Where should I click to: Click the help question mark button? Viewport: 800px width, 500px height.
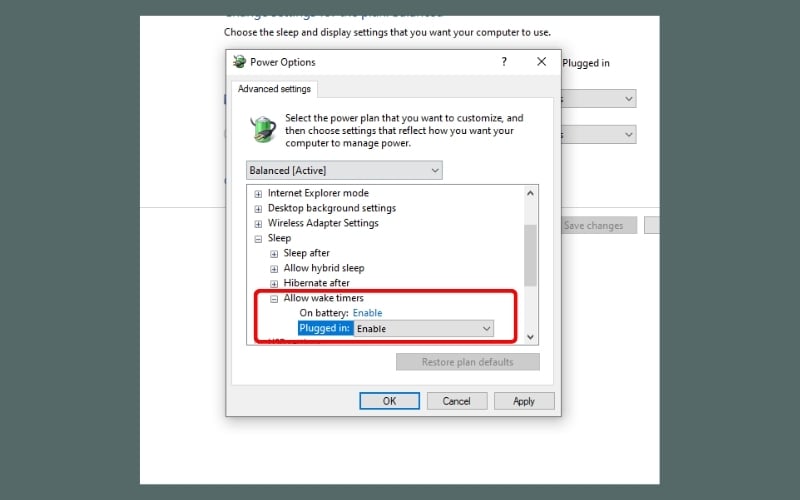[x=503, y=62]
